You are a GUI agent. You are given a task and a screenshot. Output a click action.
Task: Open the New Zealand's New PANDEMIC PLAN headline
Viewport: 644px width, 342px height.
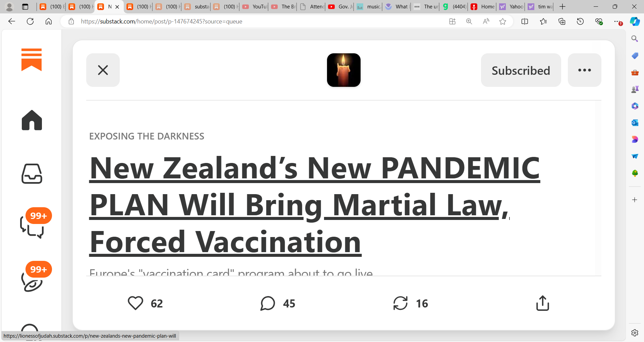(315, 205)
